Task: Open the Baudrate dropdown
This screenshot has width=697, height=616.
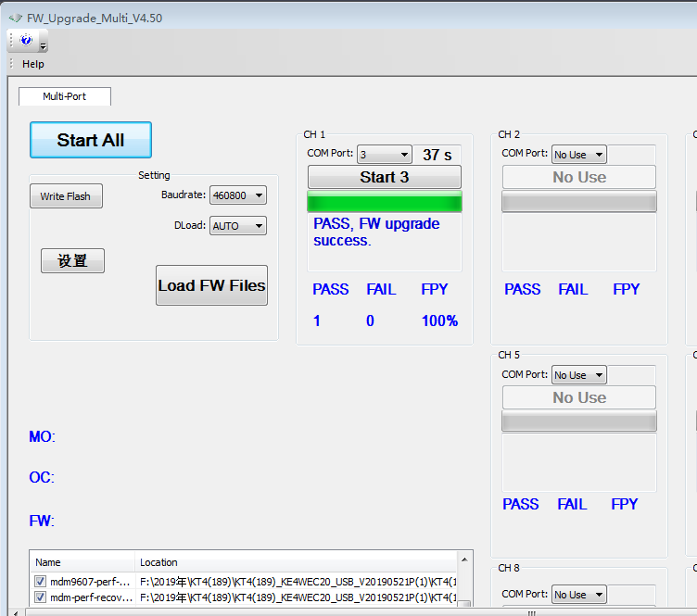Action: [x=238, y=195]
